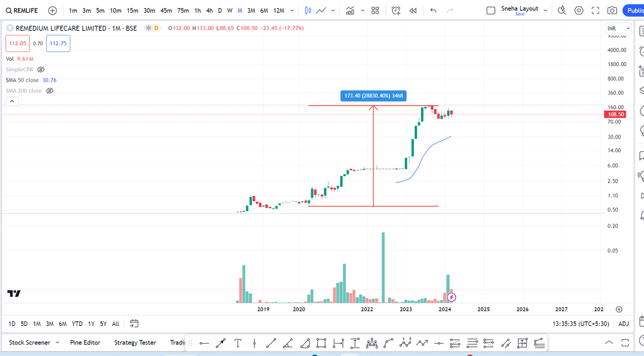
Task: Show the hidden SimpleCPR indicator
Action: (x=40, y=70)
